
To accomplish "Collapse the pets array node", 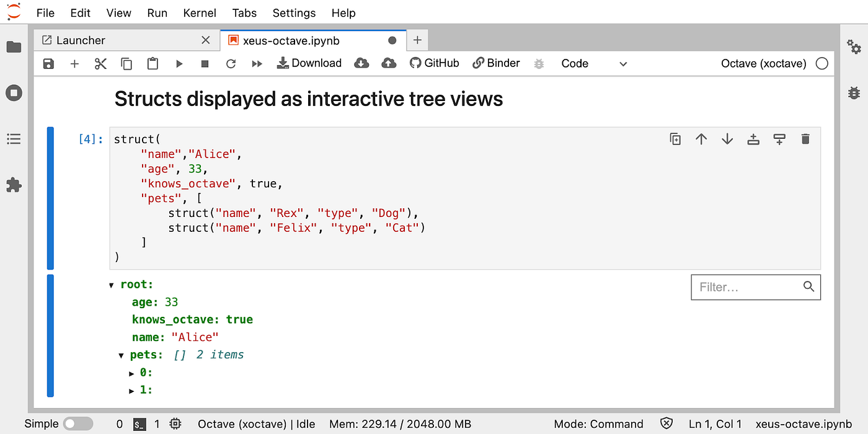I will point(122,356).
